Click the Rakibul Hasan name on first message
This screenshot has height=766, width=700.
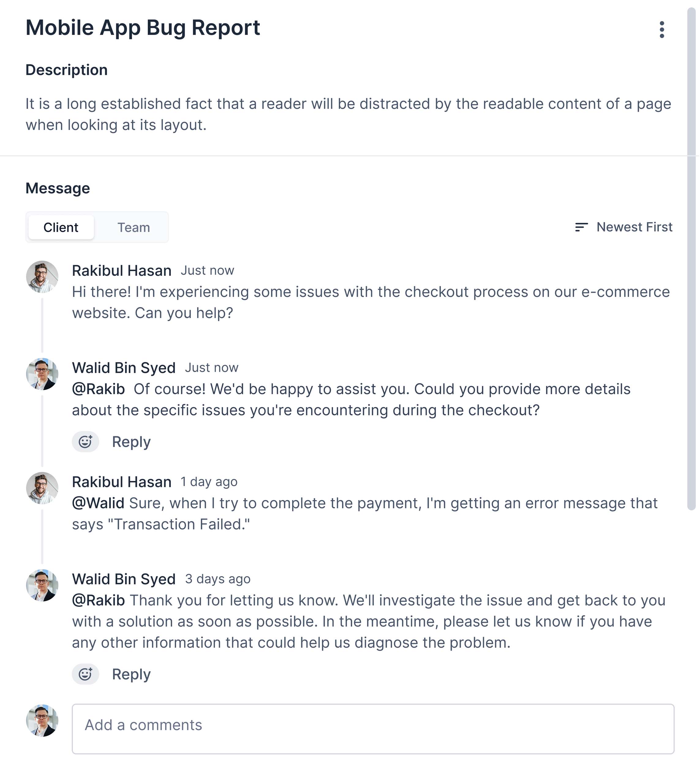[x=122, y=271]
